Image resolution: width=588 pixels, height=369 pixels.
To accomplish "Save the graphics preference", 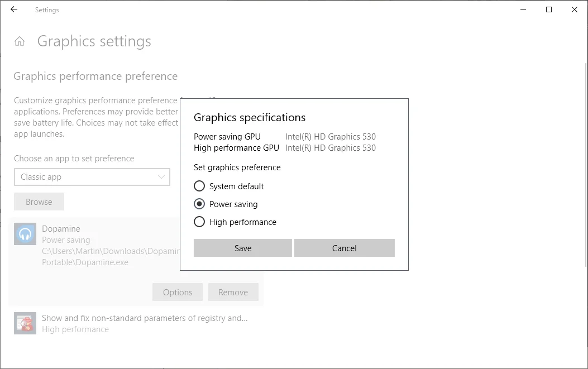I will click(242, 248).
